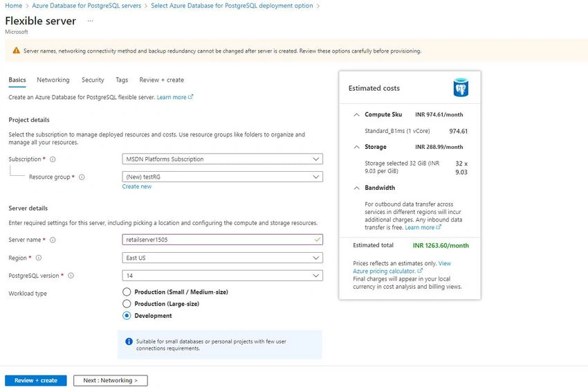Screen dimensions: 588x392
Task: Open Azure Database for PostgreSQL servers breadcrumb
Action: (x=86, y=6)
